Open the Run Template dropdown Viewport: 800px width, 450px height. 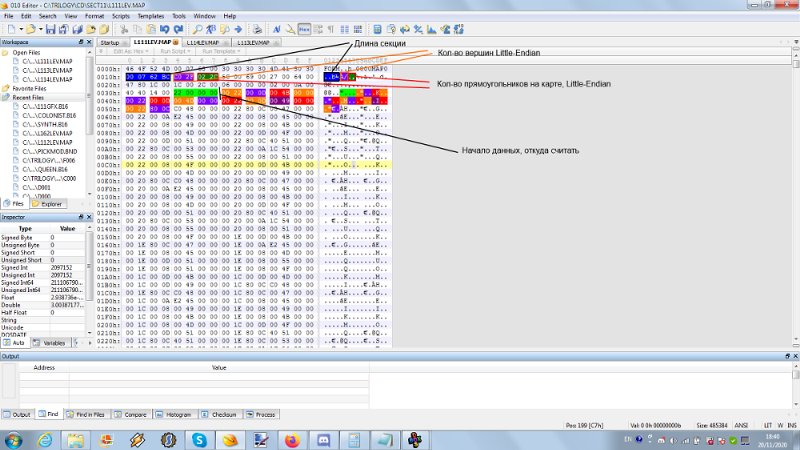pyautogui.click(x=220, y=52)
